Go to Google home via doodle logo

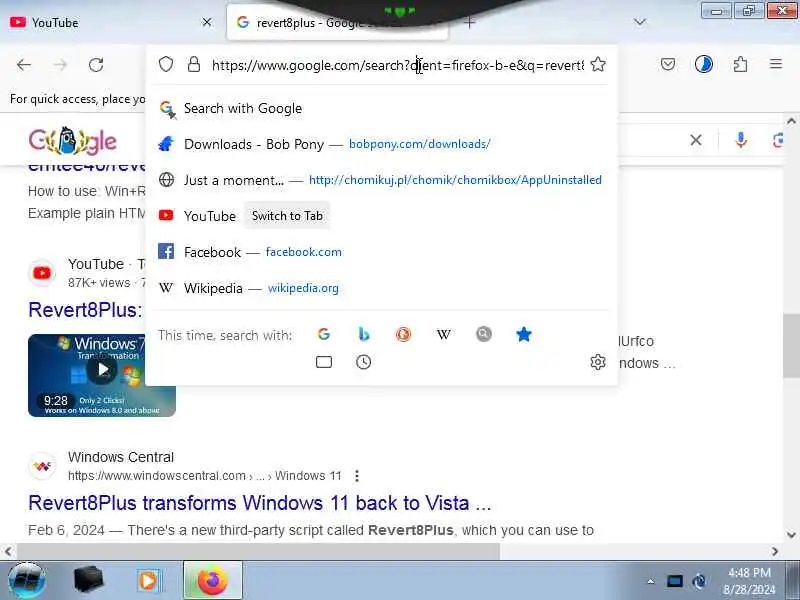[72, 140]
